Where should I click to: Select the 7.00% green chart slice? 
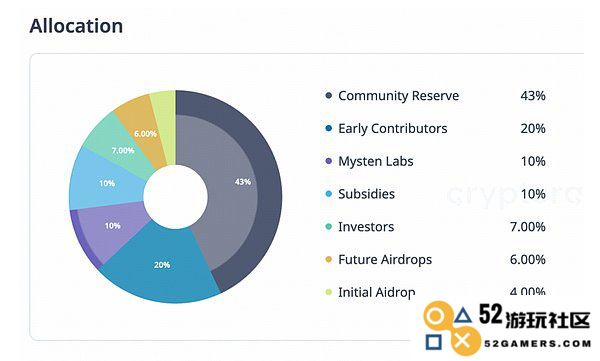pyautogui.click(x=122, y=150)
